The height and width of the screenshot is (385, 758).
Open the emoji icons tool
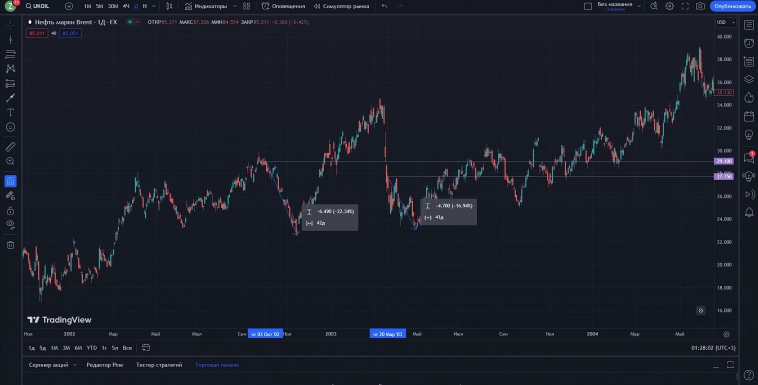pyautogui.click(x=10, y=127)
